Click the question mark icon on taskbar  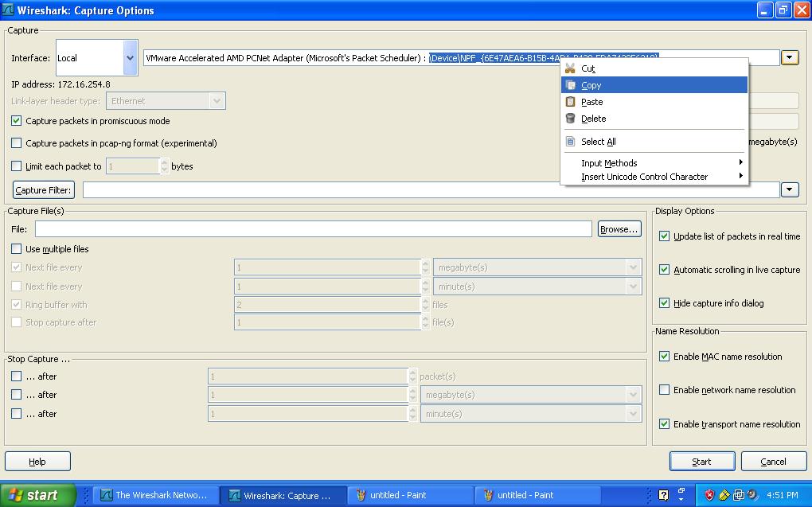tap(663, 495)
